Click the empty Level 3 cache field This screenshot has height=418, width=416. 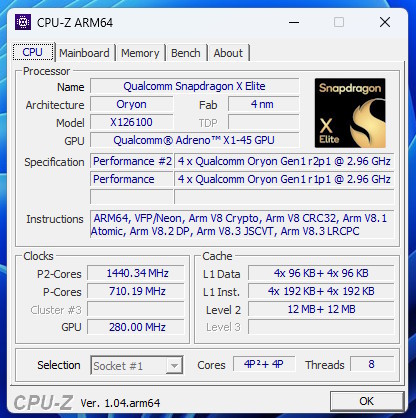tap(321, 327)
